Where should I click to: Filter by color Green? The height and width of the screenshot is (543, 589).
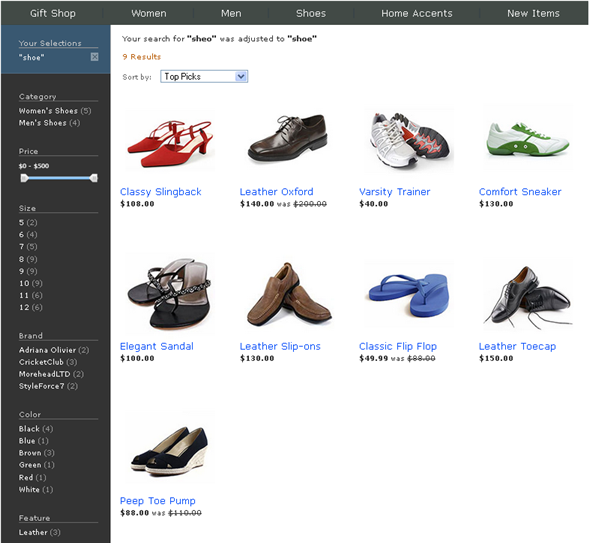tap(37, 465)
